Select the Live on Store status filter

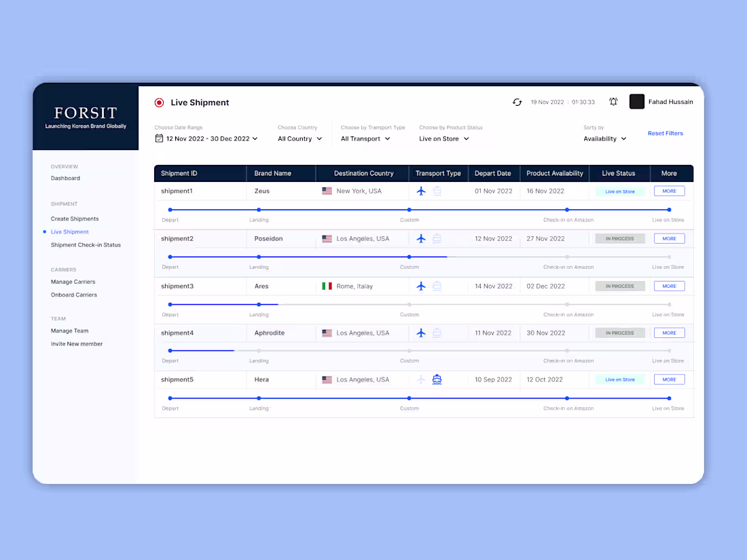point(443,138)
